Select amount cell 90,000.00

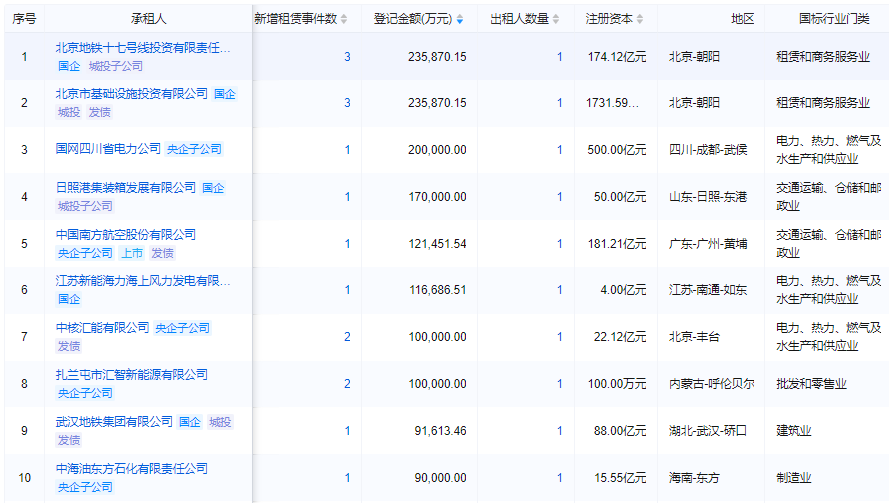(x=440, y=478)
